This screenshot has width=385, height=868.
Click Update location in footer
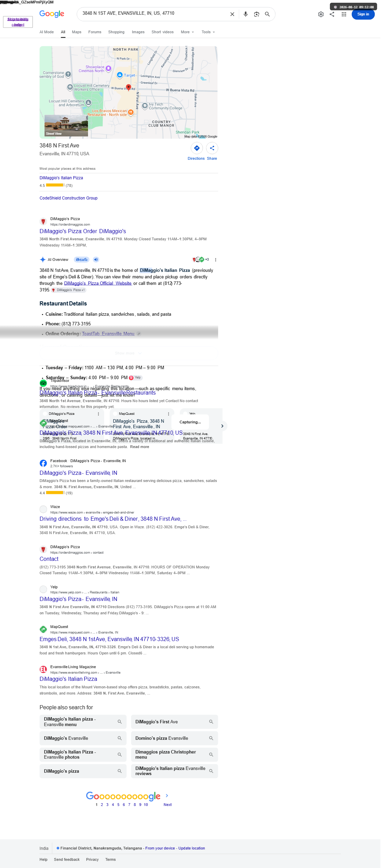[191, 848]
